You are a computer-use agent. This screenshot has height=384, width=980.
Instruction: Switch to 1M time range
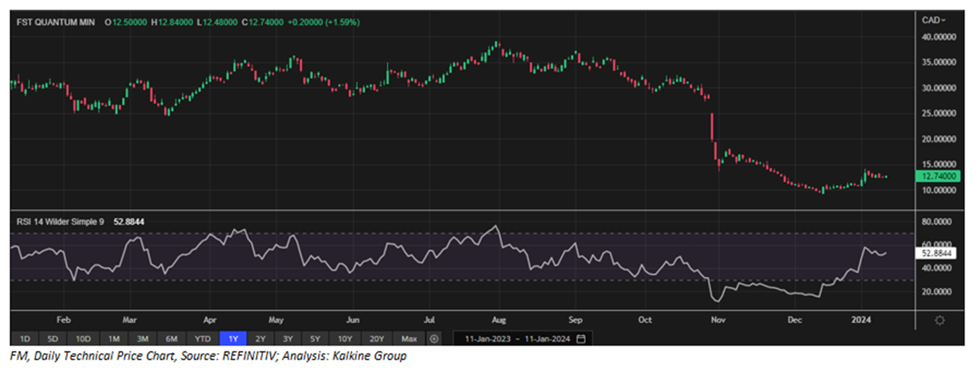[x=114, y=339]
